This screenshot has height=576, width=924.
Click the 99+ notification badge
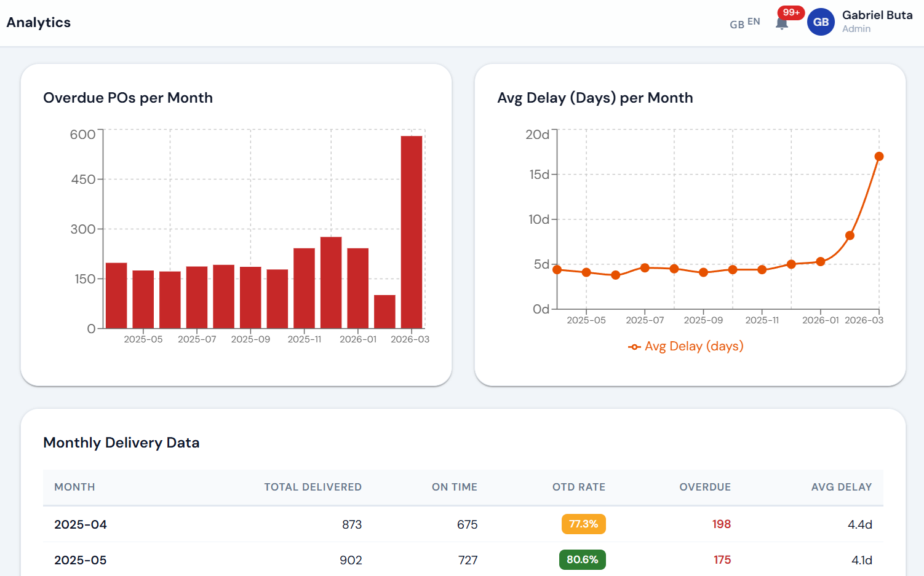coord(790,12)
